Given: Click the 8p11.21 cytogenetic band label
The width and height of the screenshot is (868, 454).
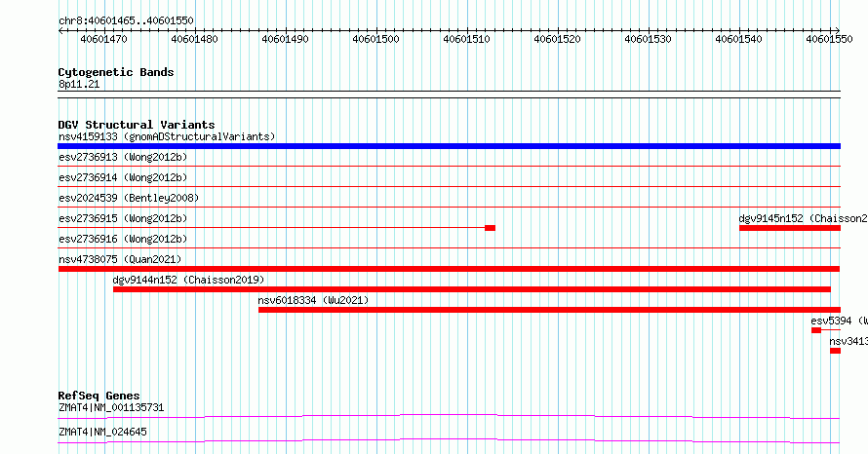Looking at the screenshot, I should pyautogui.click(x=79, y=84).
